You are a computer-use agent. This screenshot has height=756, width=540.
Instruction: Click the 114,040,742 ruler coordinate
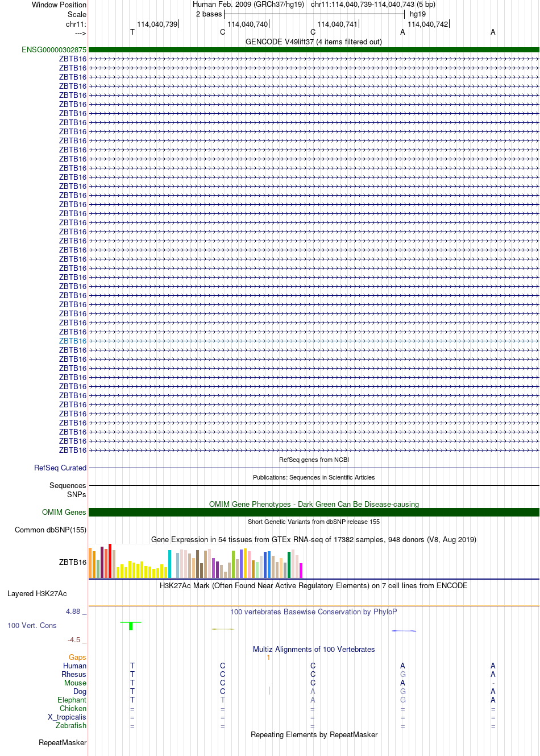tap(428, 24)
